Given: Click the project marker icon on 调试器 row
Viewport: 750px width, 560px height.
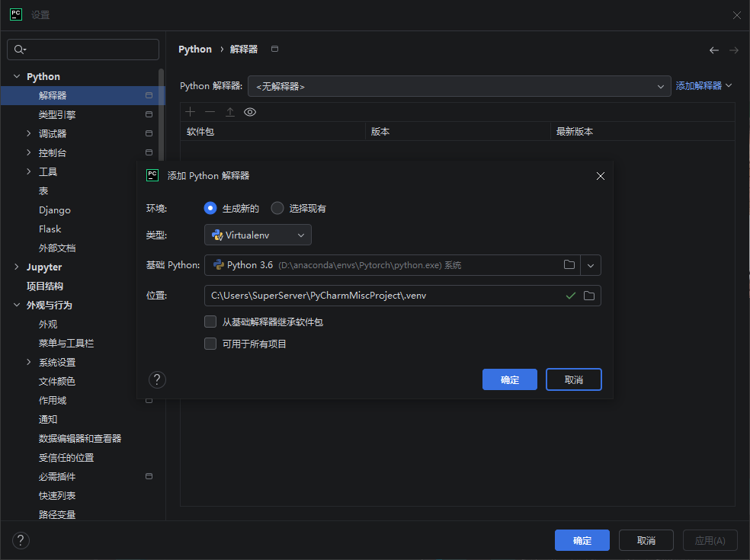Looking at the screenshot, I should click(x=149, y=133).
